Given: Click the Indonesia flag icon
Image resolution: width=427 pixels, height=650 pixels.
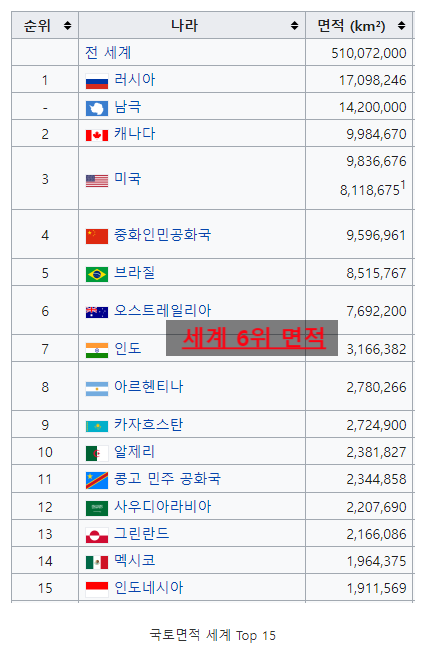Looking at the screenshot, I should [x=97, y=589].
